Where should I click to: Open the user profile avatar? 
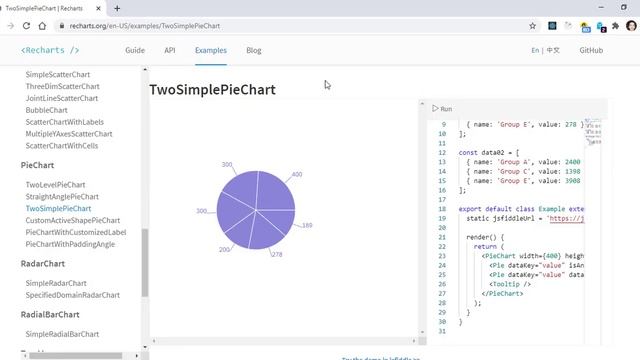click(631, 26)
